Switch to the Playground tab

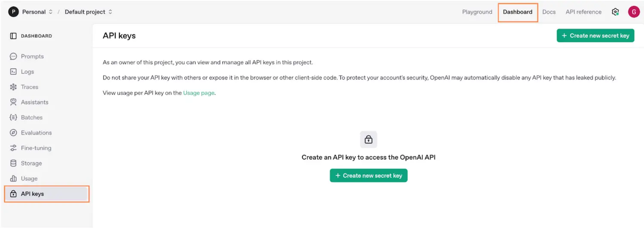(477, 12)
